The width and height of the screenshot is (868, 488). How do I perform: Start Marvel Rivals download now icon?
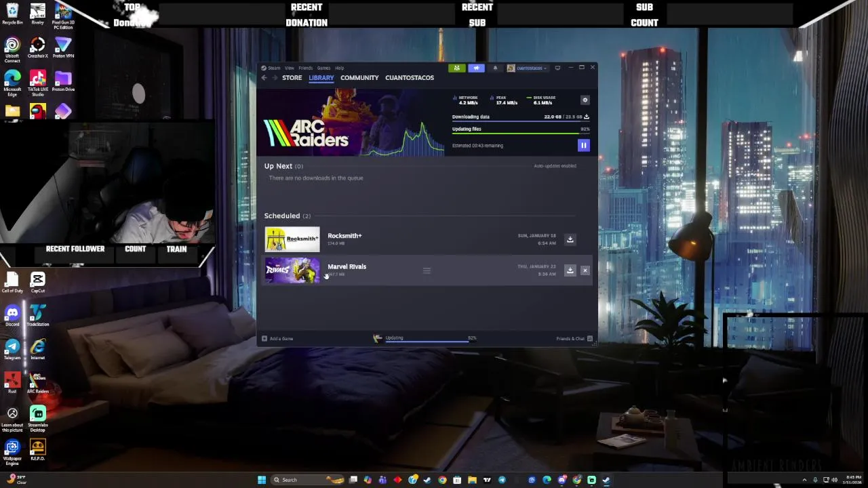coord(570,270)
